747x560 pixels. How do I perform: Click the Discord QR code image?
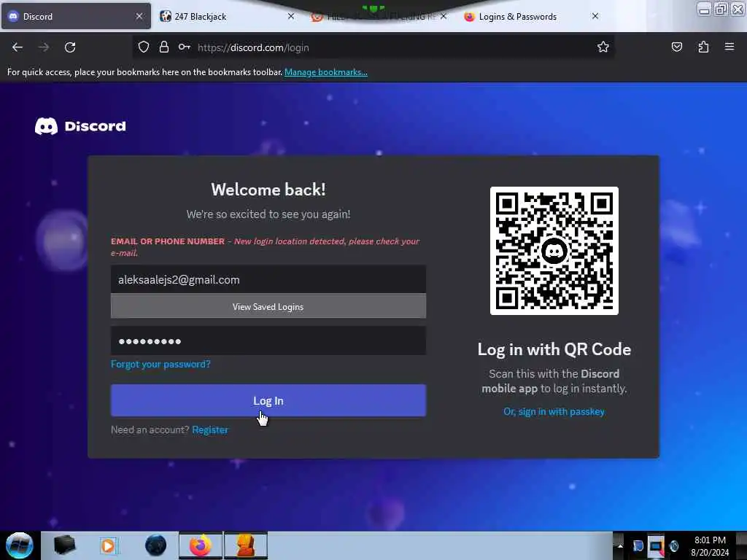coord(554,251)
